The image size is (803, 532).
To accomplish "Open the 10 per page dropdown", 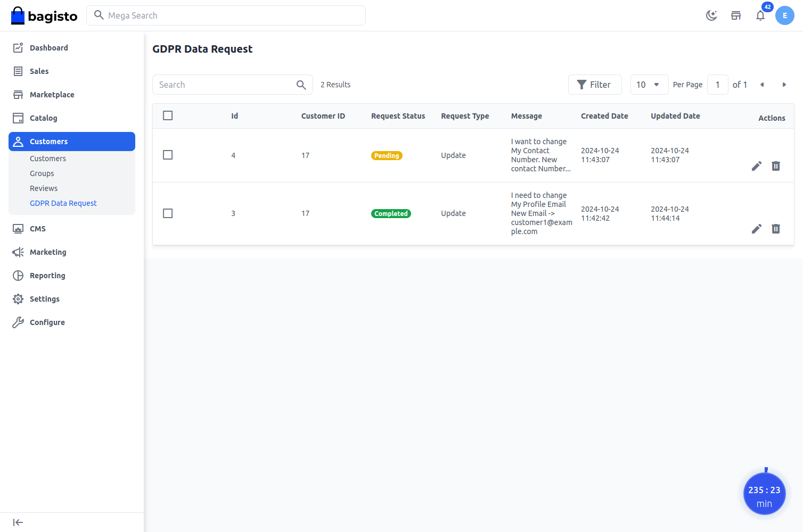I will tap(649, 85).
